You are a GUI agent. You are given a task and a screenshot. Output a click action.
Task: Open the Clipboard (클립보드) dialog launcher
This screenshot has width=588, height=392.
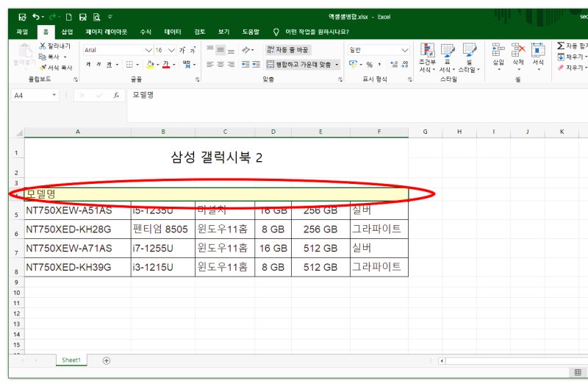click(x=76, y=79)
